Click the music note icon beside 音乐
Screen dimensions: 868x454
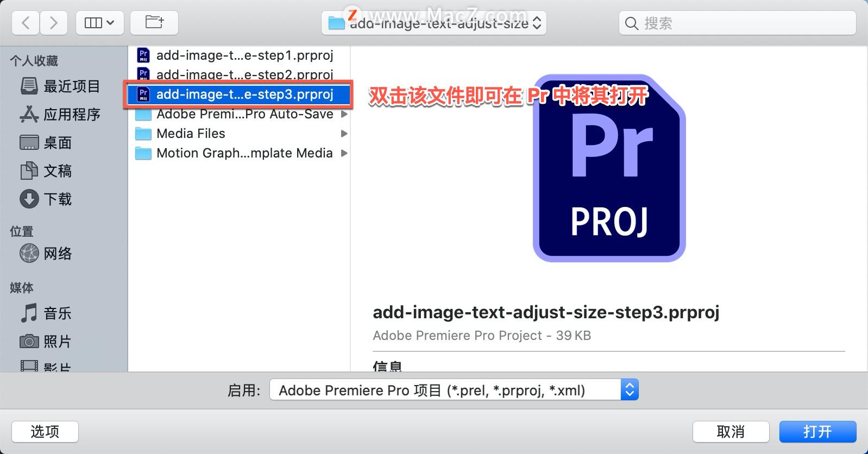tap(29, 313)
